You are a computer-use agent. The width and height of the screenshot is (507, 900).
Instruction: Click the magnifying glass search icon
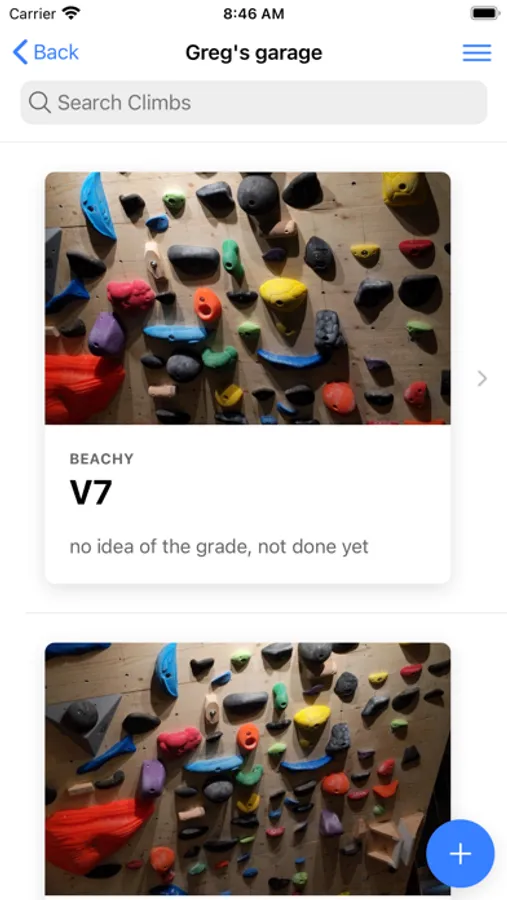[40, 102]
